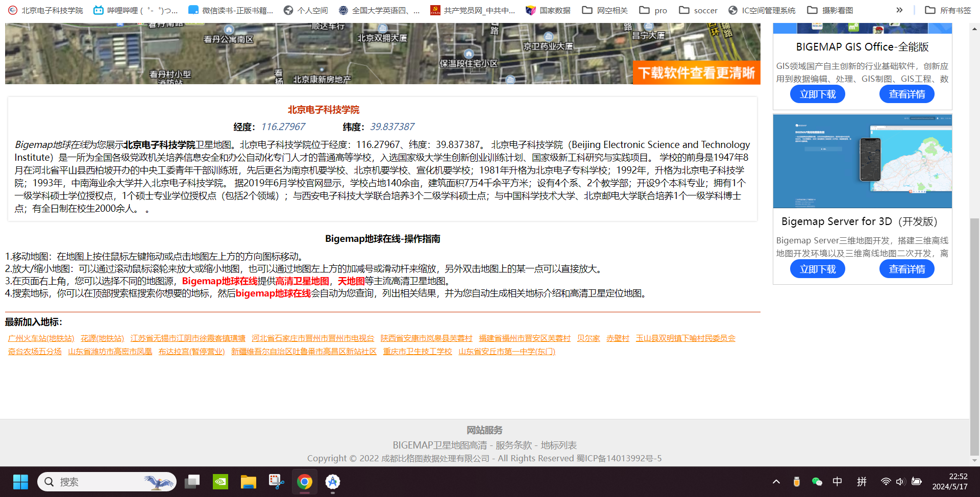The image size is (980, 497).
Task: Click 立即下载 under Bigemap Server for 3D
Action: [x=818, y=269]
